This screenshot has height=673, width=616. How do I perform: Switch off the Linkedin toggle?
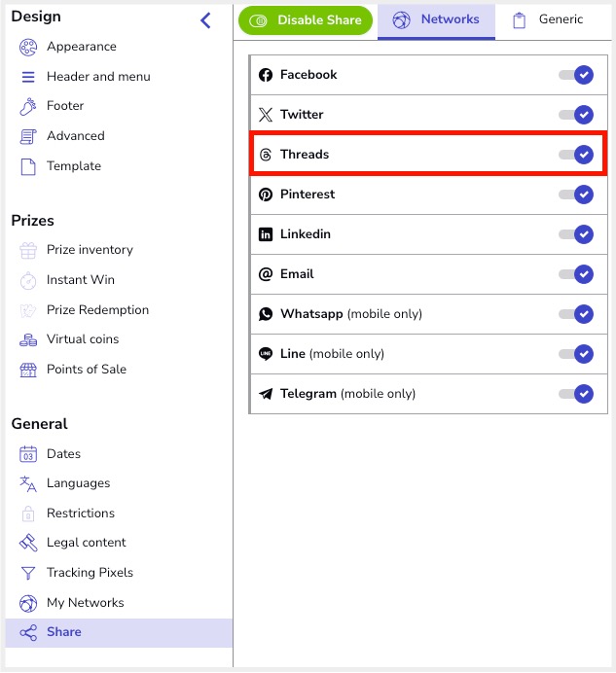click(x=576, y=234)
